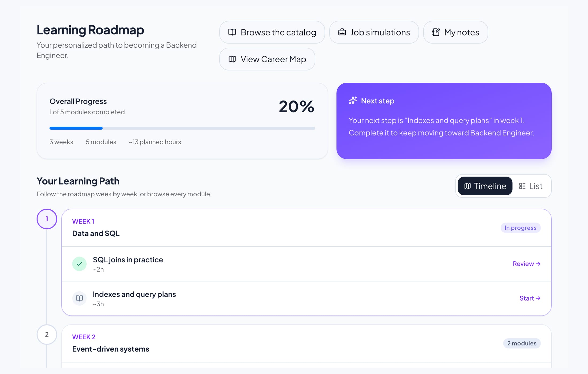Click the map icon inside the Timeline toggle
Screen dimensions: 588x374
pyautogui.click(x=467, y=186)
